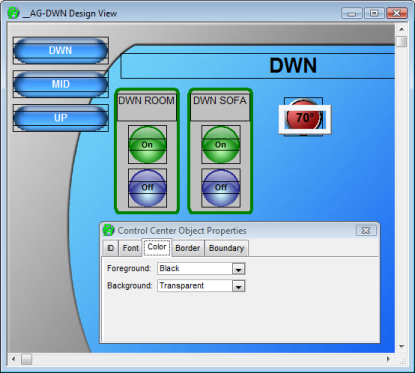Select the large DWN title text

click(293, 66)
